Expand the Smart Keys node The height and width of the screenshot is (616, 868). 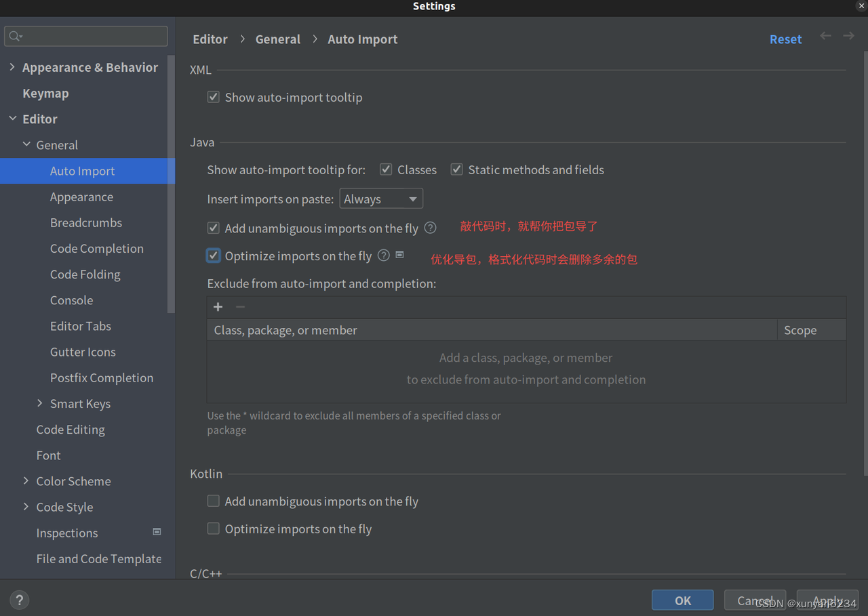coord(40,403)
